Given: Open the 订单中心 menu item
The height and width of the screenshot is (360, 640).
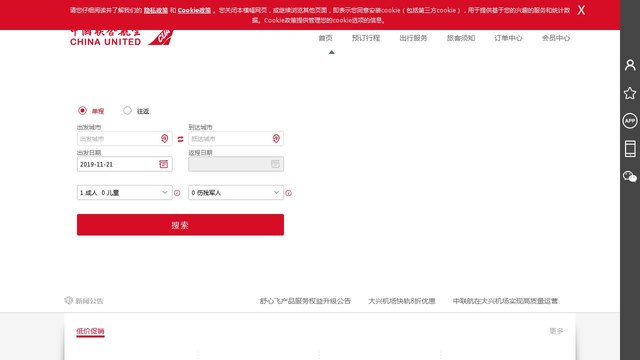Looking at the screenshot, I should 508,38.
